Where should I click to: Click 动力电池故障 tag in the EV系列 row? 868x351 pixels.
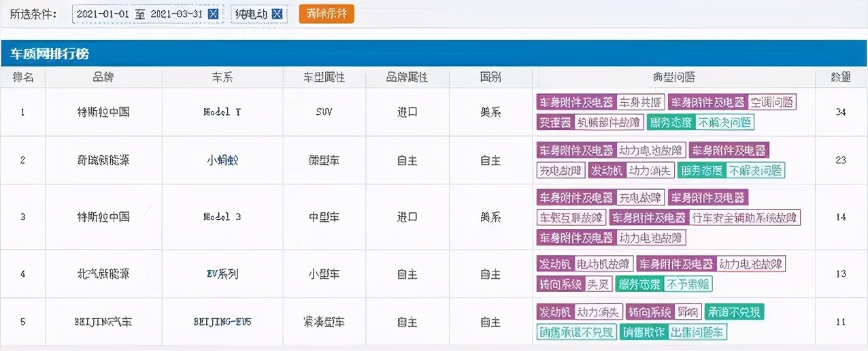(x=751, y=264)
